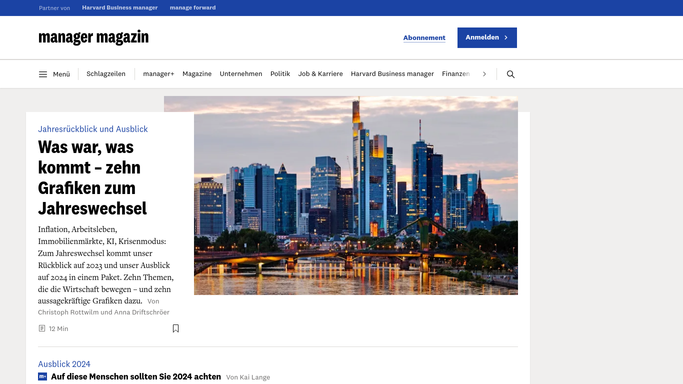This screenshot has width=683, height=384.
Task: Go to the Magazine section
Action: pyautogui.click(x=197, y=74)
